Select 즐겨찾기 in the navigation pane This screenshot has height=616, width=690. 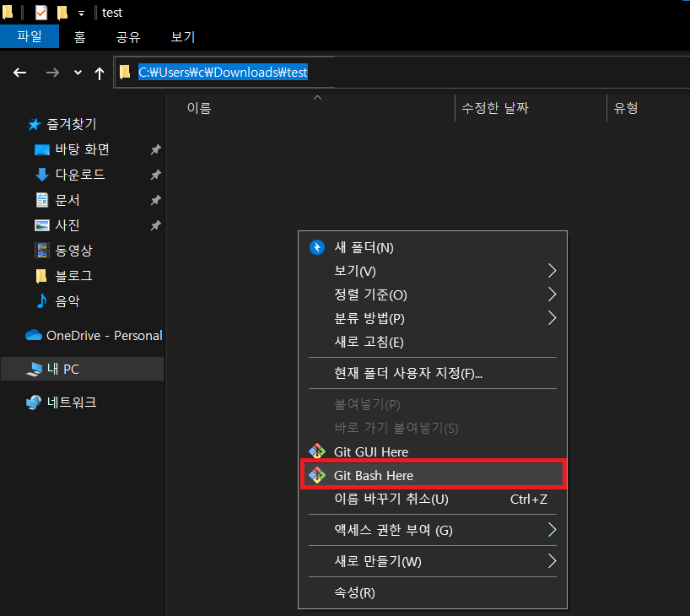[x=72, y=124]
